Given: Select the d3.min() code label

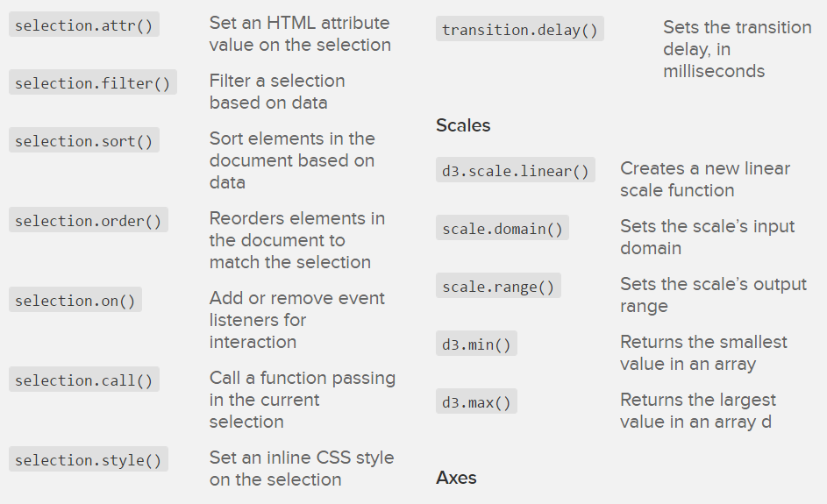Looking at the screenshot, I should (476, 344).
